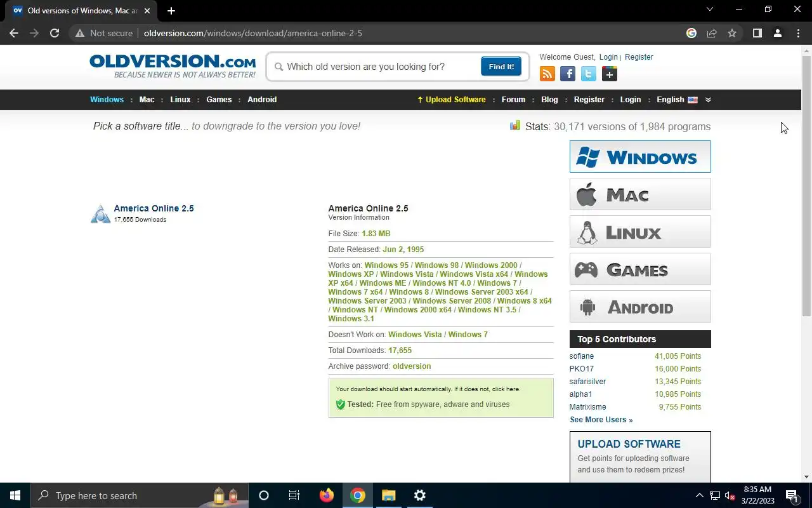Select English language option

click(x=677, y=100)
